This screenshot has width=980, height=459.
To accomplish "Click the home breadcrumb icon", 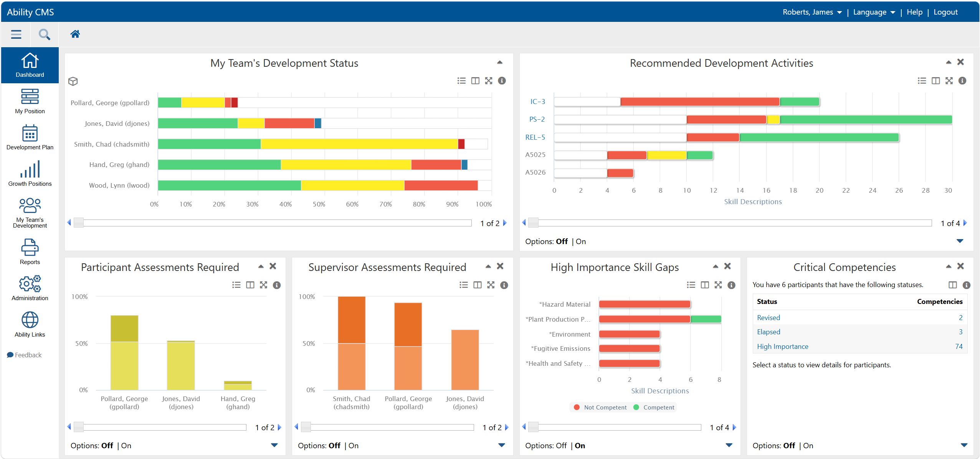I will point(75,34).
